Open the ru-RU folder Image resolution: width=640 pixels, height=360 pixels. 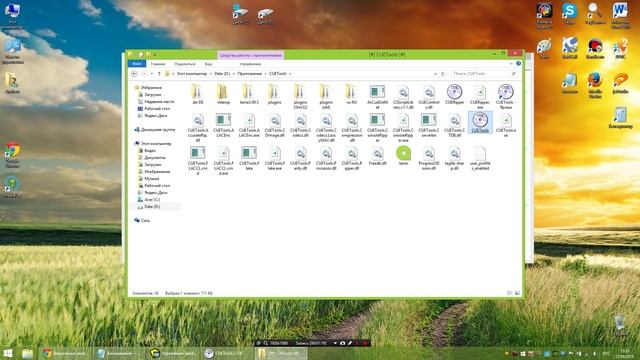point(351,95)
